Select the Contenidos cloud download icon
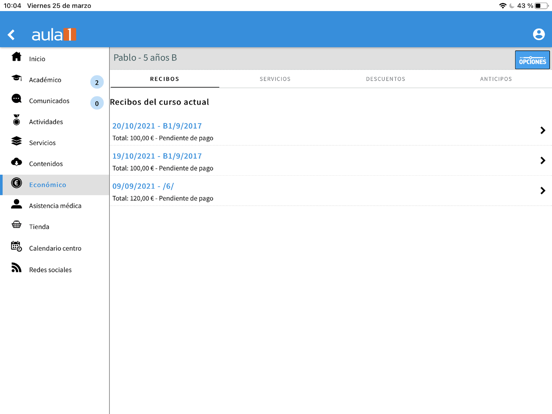The height and width of the screenshot is (414, 552). [x=16, y=162]
